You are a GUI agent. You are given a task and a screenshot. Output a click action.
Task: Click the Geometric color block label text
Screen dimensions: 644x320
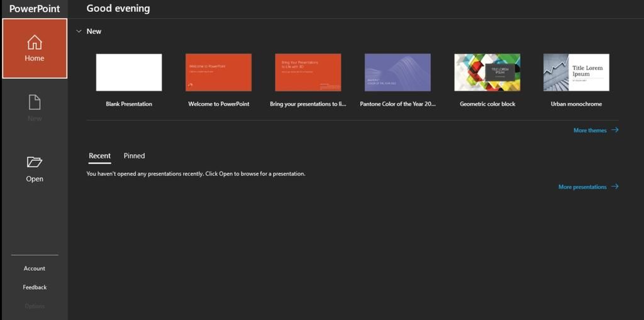pyautogui.click(x=487, y=104)
